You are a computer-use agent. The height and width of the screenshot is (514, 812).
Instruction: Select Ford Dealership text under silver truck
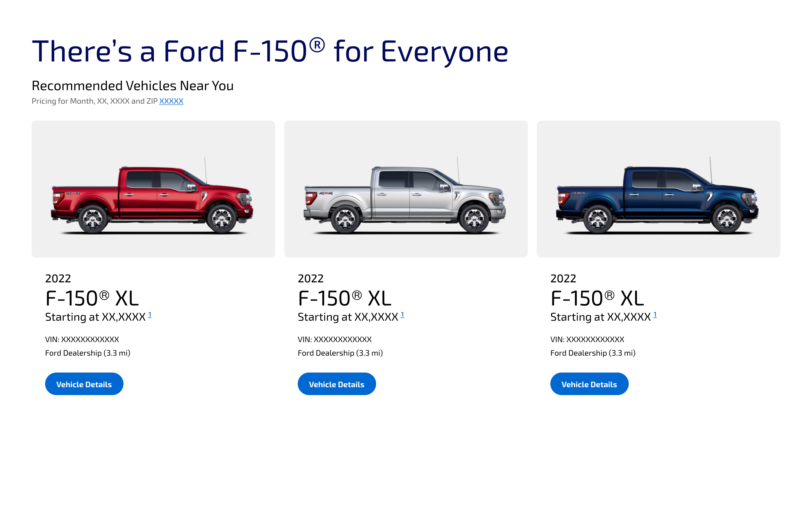tap(340, 353)
